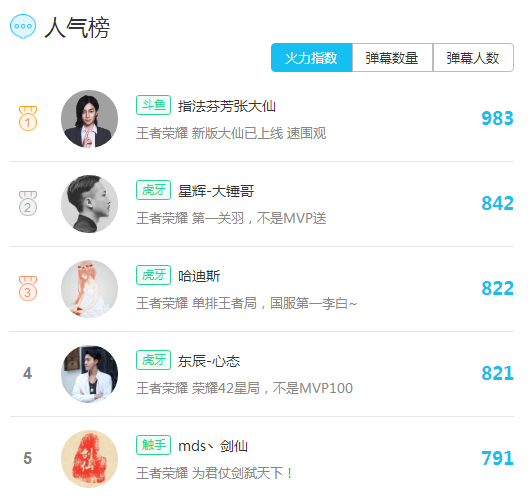The width and height of the screenshot is (531, 501).
Task: Open the stream titled 荣耀42星局
Action: point(245,388)
